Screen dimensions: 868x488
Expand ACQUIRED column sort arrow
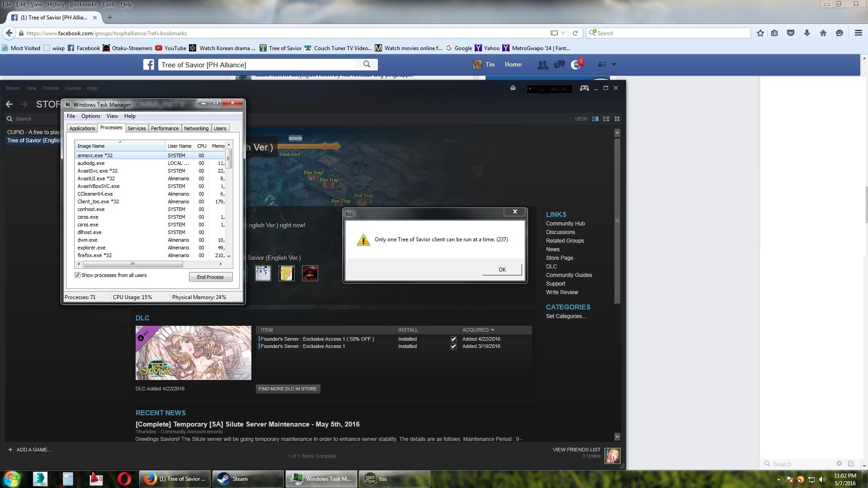pos(492,330)
